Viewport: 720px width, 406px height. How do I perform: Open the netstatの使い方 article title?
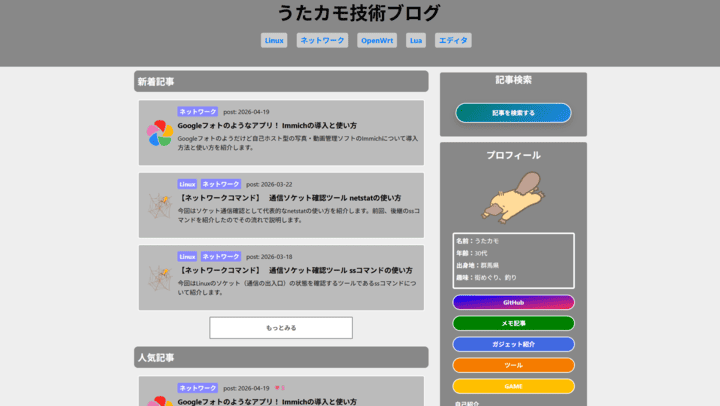[289, 198]
